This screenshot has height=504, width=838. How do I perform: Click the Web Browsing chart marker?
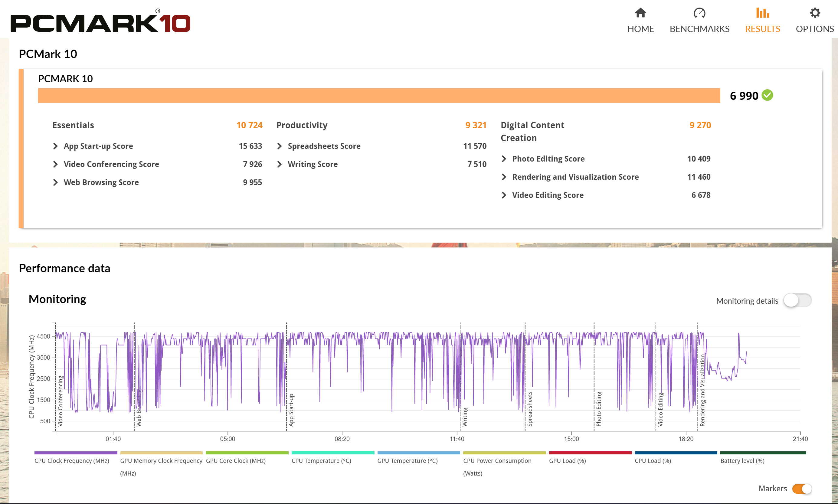pyautogui.click(x=139, y=407)
